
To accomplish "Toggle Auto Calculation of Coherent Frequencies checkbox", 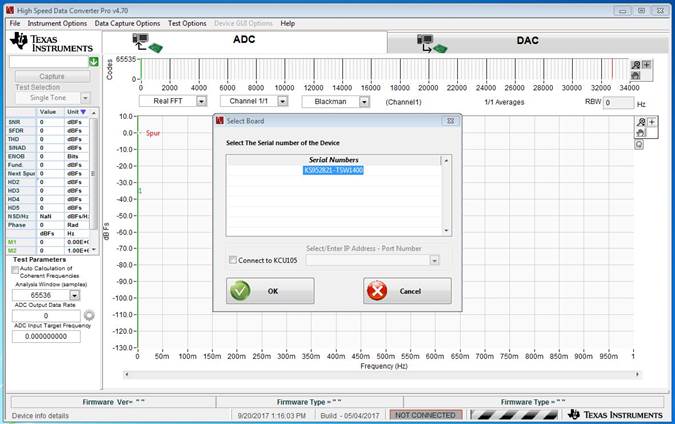I will (15, 270).
